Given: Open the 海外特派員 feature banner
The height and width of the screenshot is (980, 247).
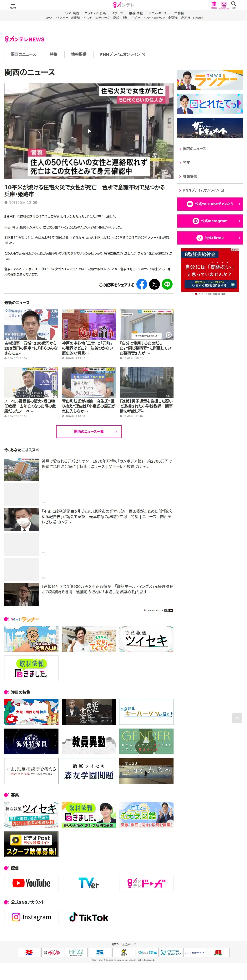Looking at the screenshot, I should point(31,741).
